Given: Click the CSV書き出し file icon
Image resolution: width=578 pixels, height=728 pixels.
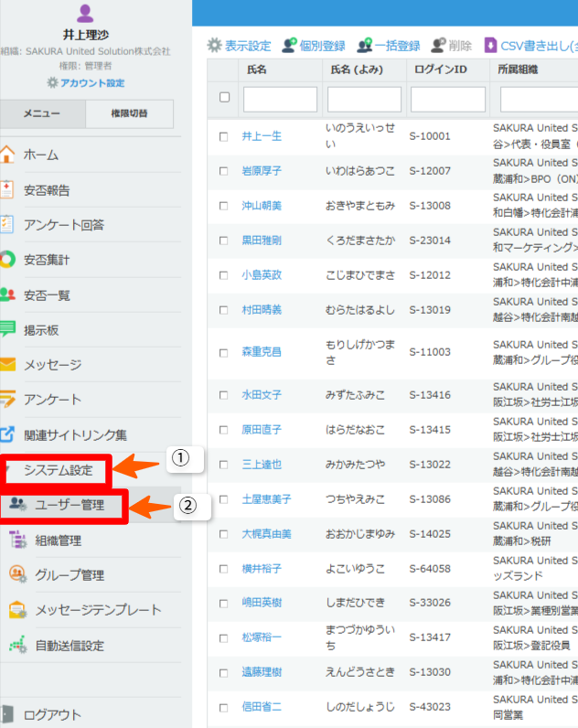Looking at the screenshot, I should click(491, 45).
